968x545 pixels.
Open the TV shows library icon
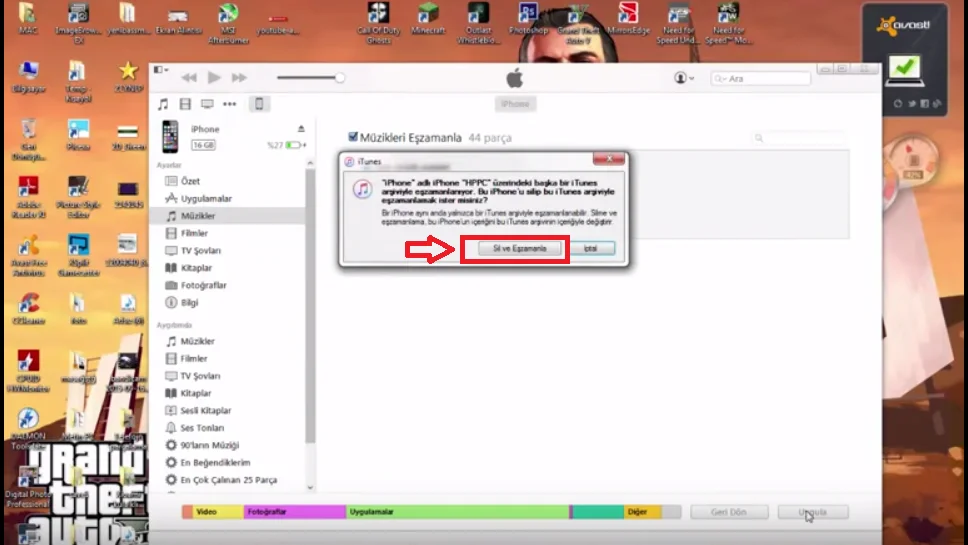pos(207,104)
